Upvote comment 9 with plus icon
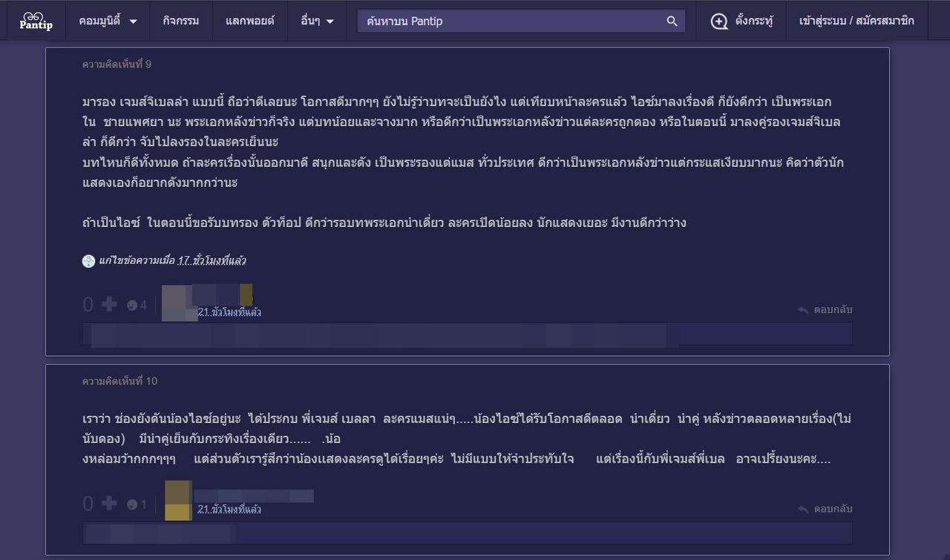The width and height of the screenshot is (950, 560). (x=109, y=305)
